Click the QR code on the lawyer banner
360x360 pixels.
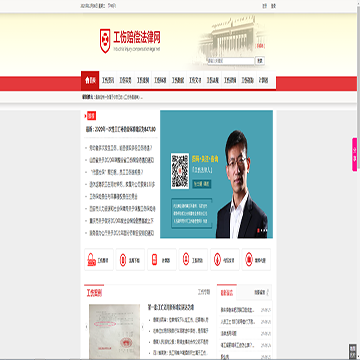[x=180, y=171]
